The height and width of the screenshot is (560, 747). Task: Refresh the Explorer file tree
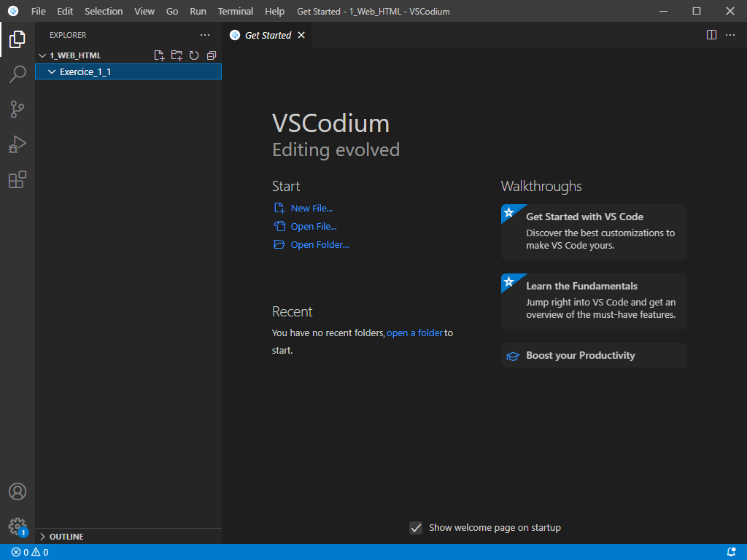click(x=194, y=55)
